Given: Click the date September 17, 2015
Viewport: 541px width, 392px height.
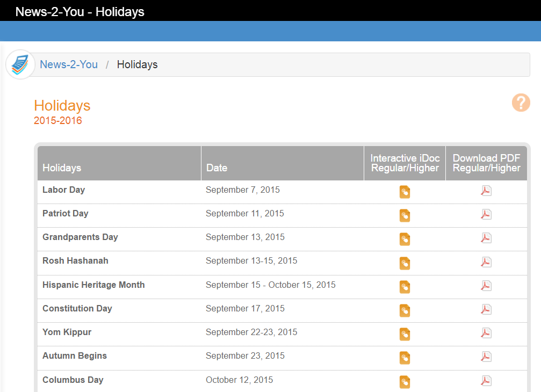Looking at the screenshot, I should click(x=246, y=309).
